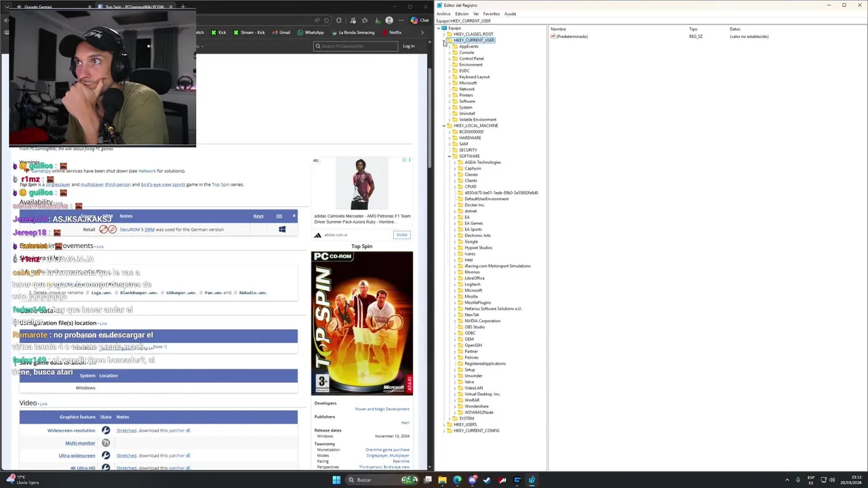868x488 pixels.
Task: Open the La Ronda Simracing bookmark
Action: pyautogui.click(x=353, y=33)
